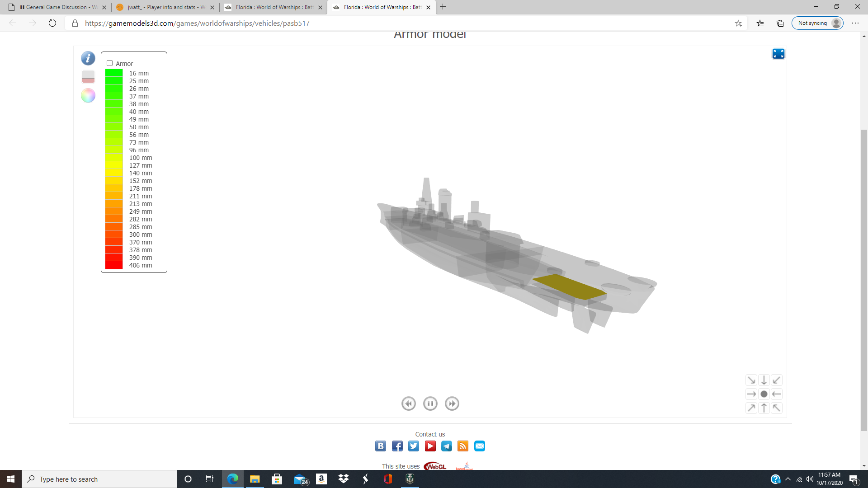Open World of Warships from taskbar
Viewport: 868px width, 488px height.
click(410, 479)
